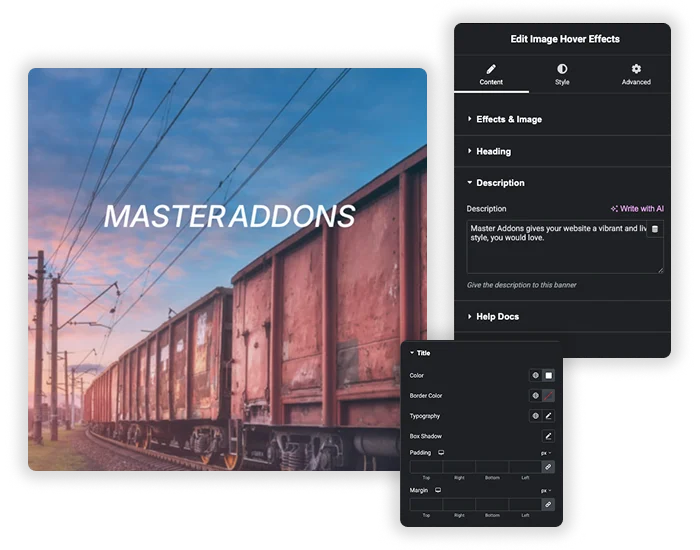
Task: Click the MASTER ADDONS title on image
Action: [229, 216]
